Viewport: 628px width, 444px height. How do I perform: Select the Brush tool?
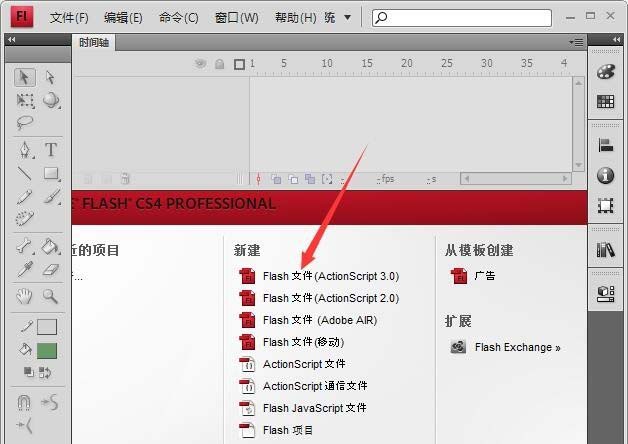(x=52, y=197)
